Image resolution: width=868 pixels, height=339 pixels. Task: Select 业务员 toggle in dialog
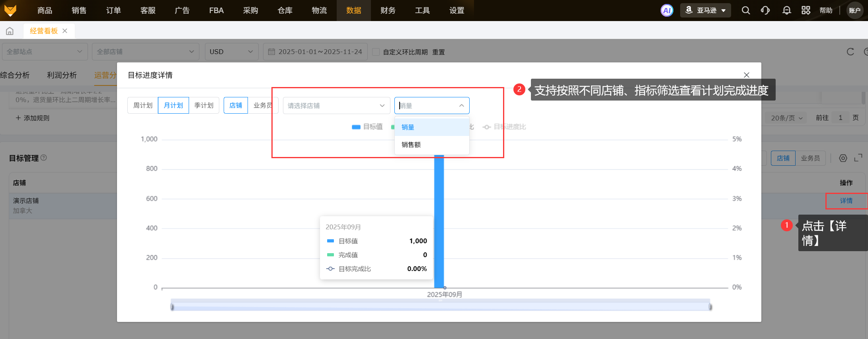click(x=263, y=105)
